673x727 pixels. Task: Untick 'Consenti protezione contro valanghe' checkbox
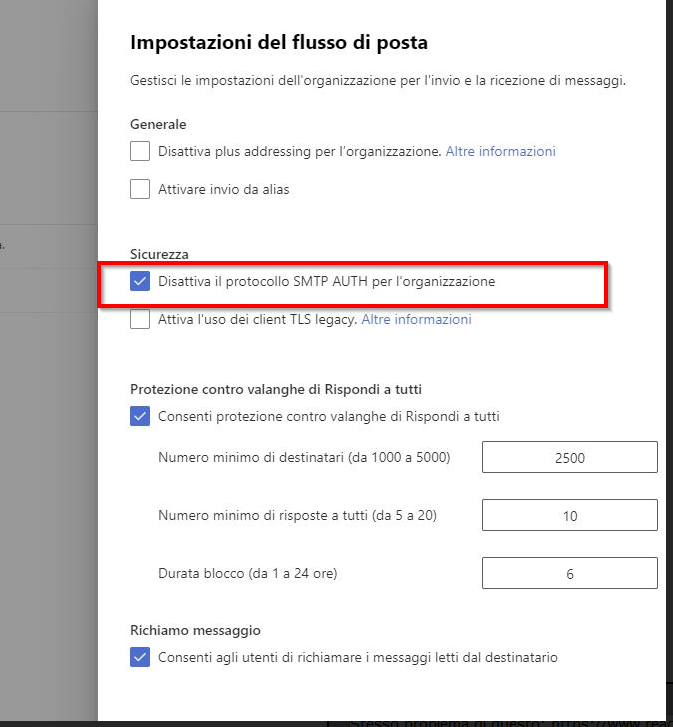(x=140, y=416)
